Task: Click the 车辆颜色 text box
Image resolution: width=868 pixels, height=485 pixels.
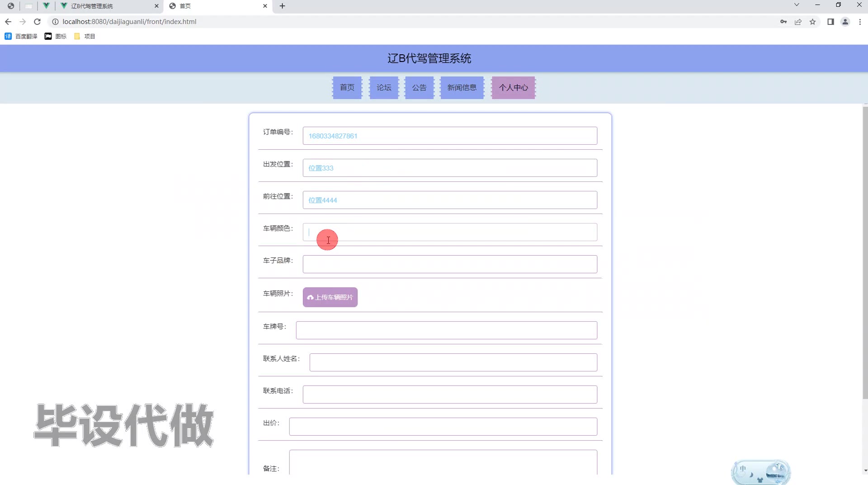Action: [450, 232]
